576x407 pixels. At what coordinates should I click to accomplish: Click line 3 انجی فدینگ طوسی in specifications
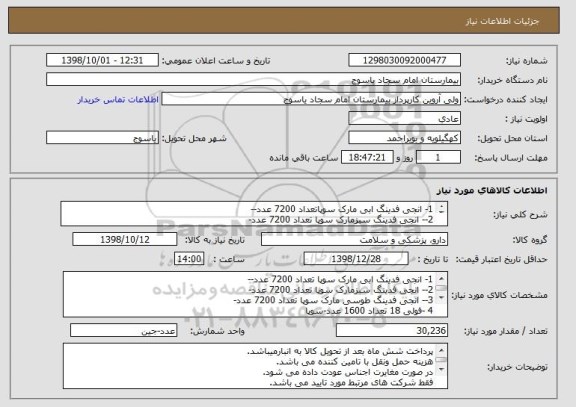(333, 300)
